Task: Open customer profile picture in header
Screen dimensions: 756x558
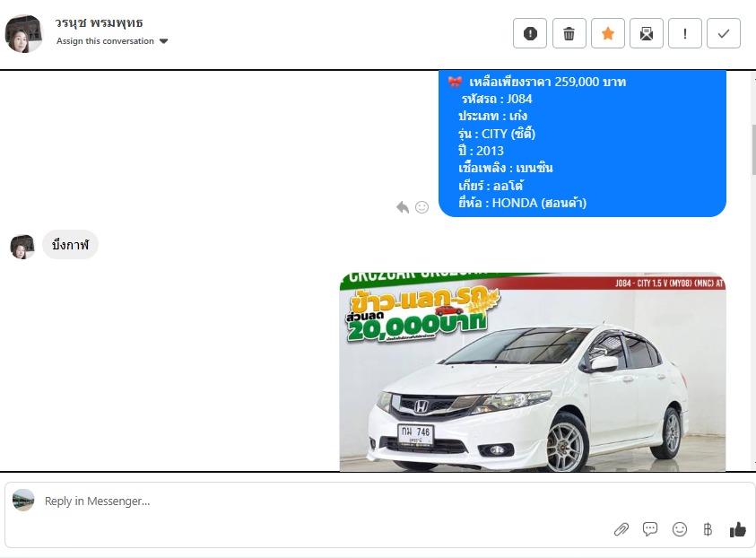Action: pos(24,34)
